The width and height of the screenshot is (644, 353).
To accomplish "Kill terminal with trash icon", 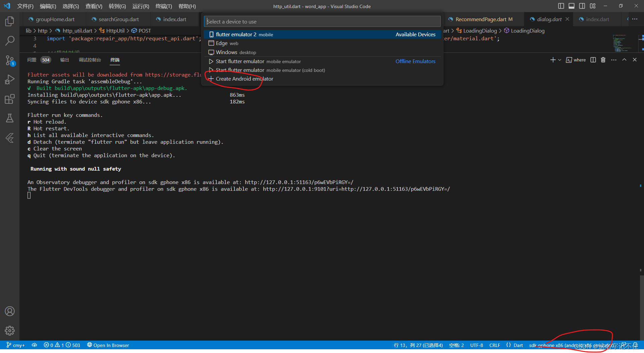I will pos(603,60).
